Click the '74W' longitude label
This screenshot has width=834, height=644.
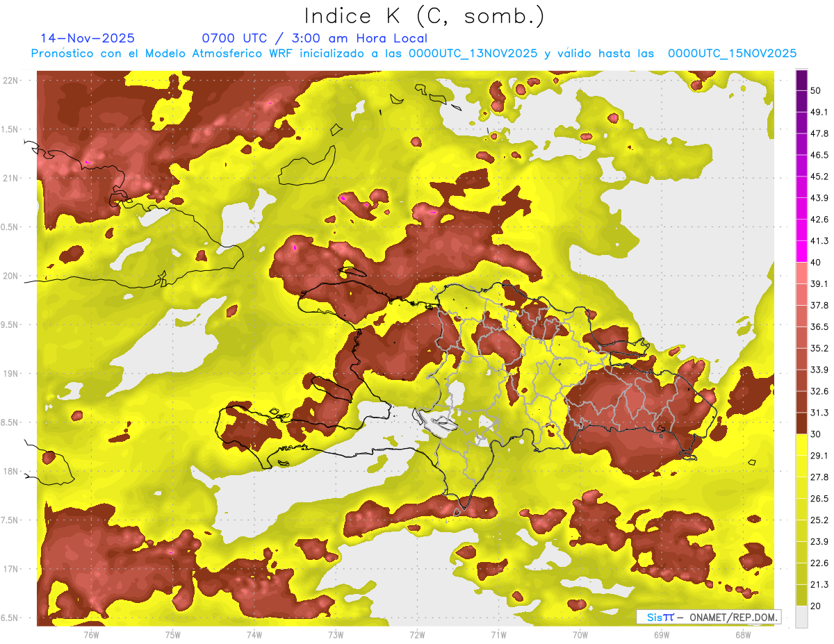(x=254, y=635)
